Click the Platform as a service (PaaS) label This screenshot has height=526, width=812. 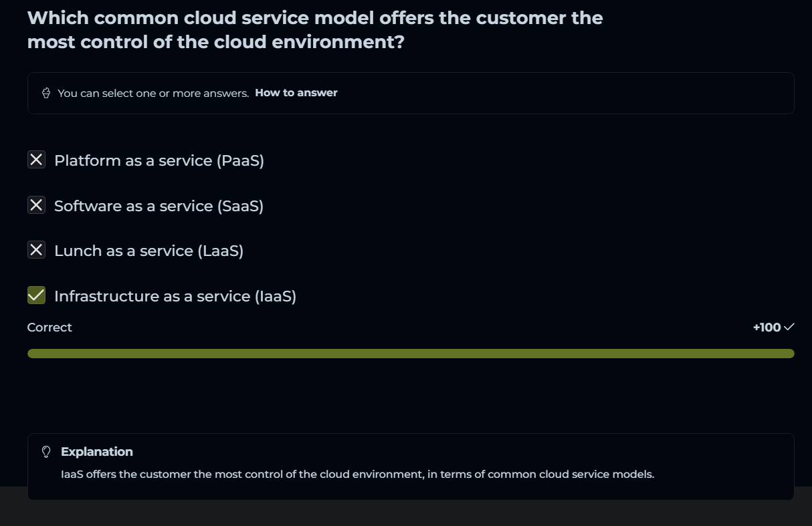159,160
